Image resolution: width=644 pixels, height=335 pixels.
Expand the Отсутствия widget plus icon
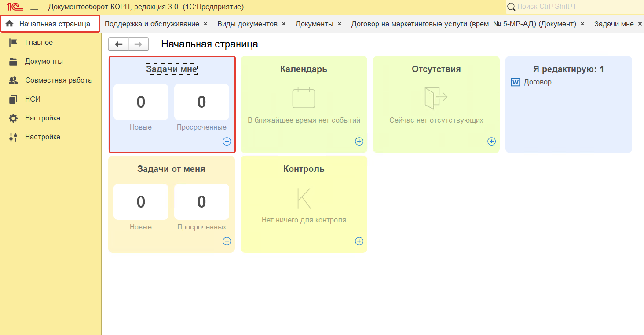pos(491,141)
